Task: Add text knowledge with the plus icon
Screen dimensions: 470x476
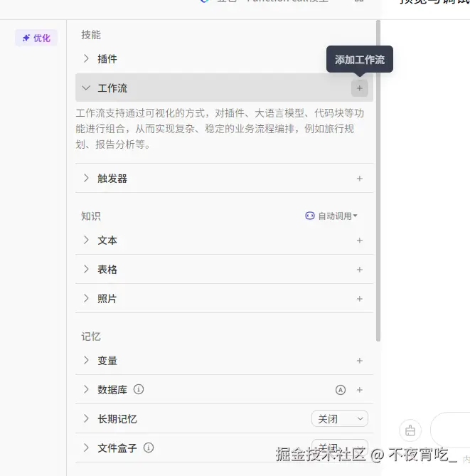Action: pos(360,240)
